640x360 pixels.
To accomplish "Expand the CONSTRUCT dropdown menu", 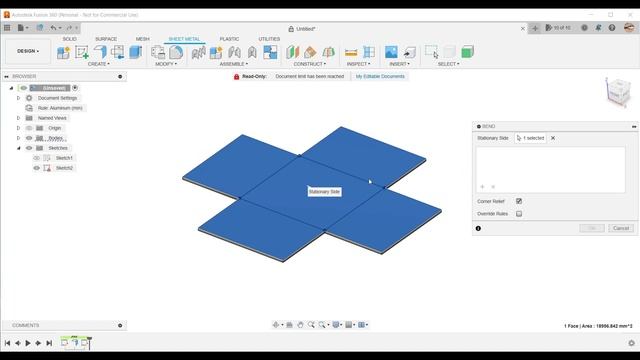I will coord(310,64).
